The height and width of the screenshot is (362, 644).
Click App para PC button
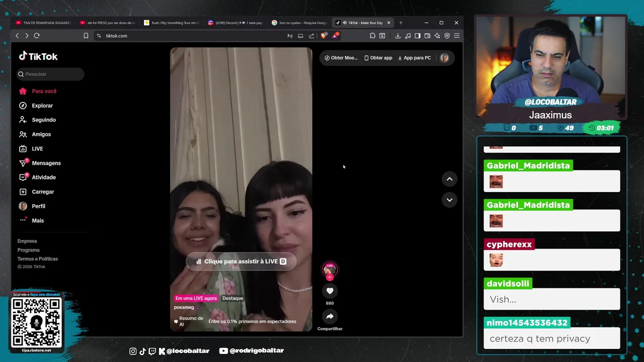click(414, 58)
